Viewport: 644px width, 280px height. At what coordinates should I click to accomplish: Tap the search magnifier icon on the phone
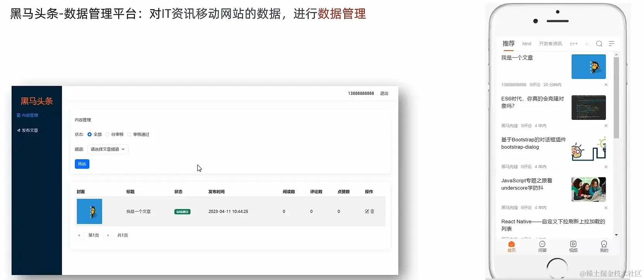coord(599,44)
